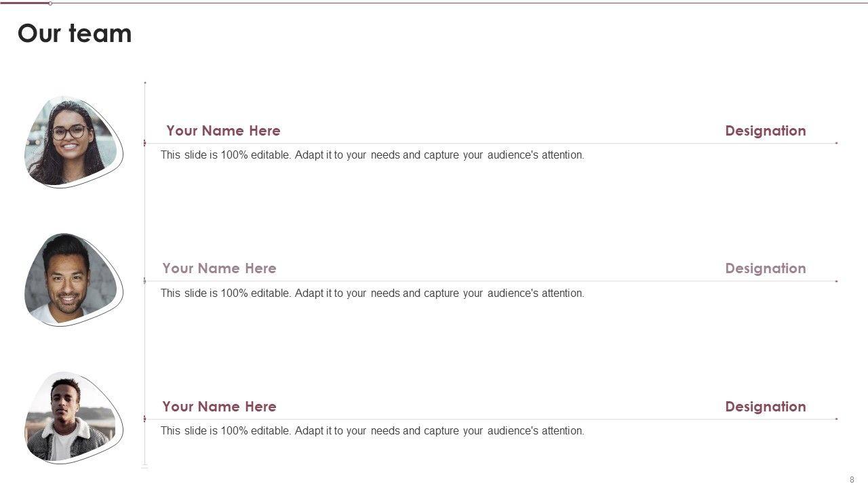Select description text under the bearded man's name
Screen dimensions: 868x488
pyautogui.click(x=372, y=293)
